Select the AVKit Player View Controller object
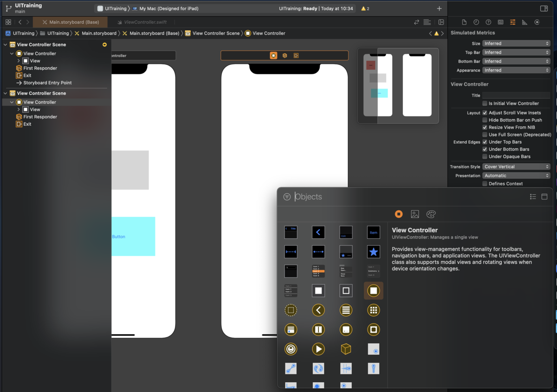Screen dimensions: 557x392 318,349
